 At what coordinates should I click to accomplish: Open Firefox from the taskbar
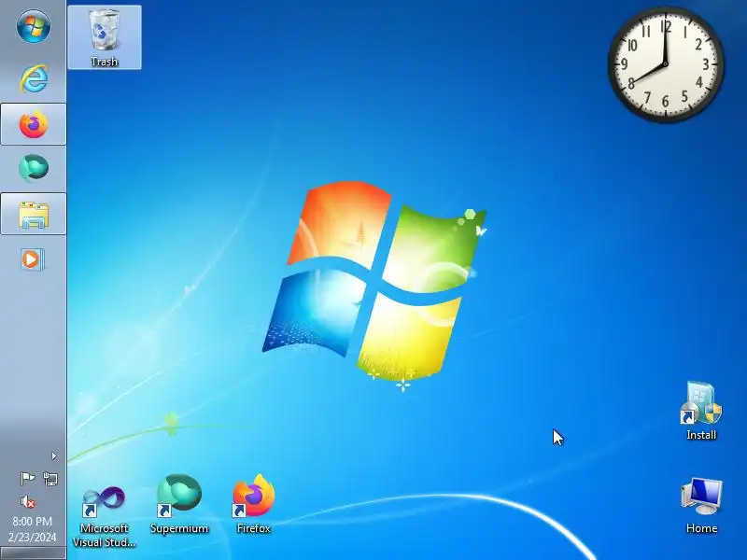34,124
